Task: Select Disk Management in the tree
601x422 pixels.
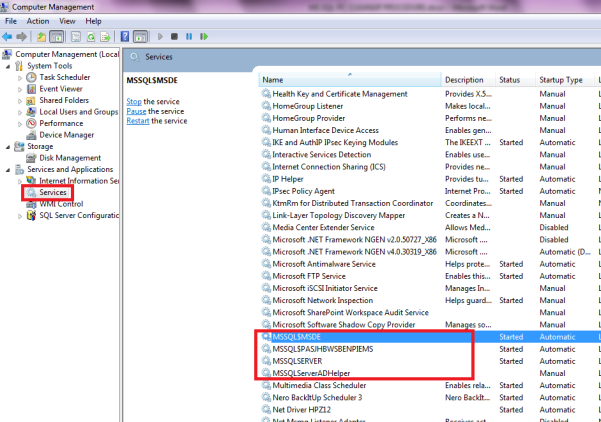Action: [x=70, y=158]
